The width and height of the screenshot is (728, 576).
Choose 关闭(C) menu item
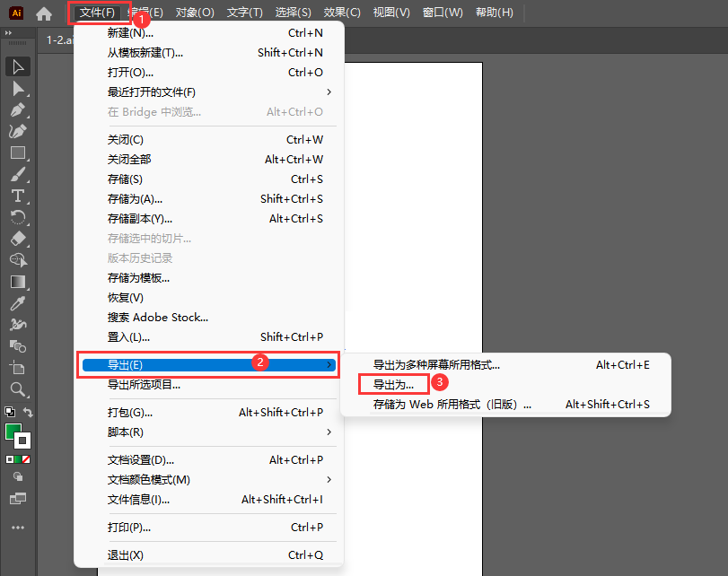(209, 140)
